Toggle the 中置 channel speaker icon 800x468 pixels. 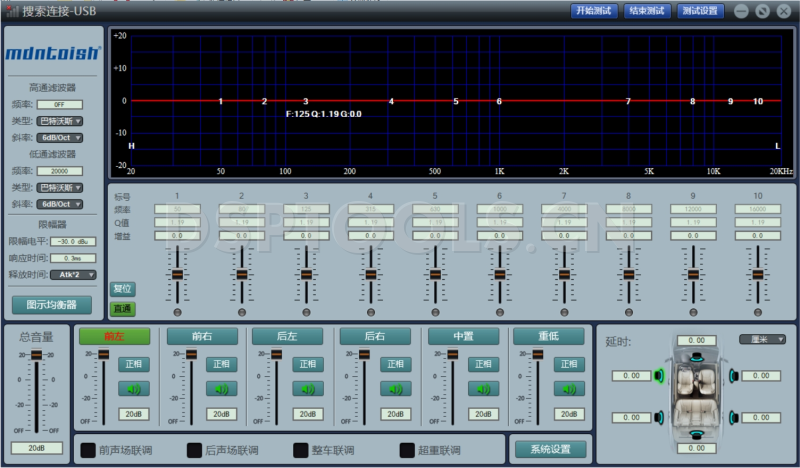[483, 389]
